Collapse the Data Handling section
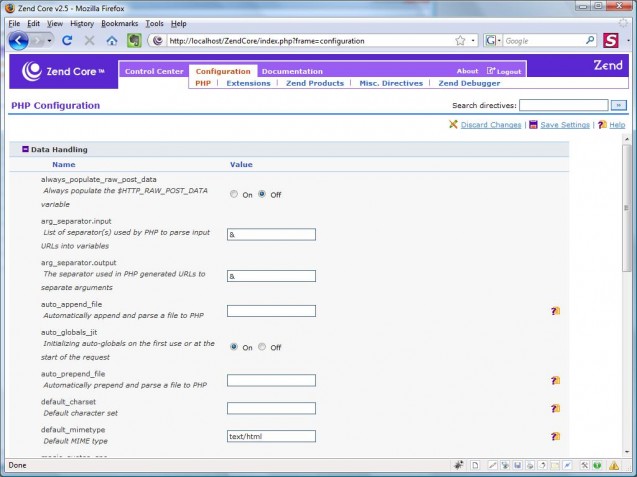The width and height of the screenshot is (637, 477). click(x=25, y=149)
